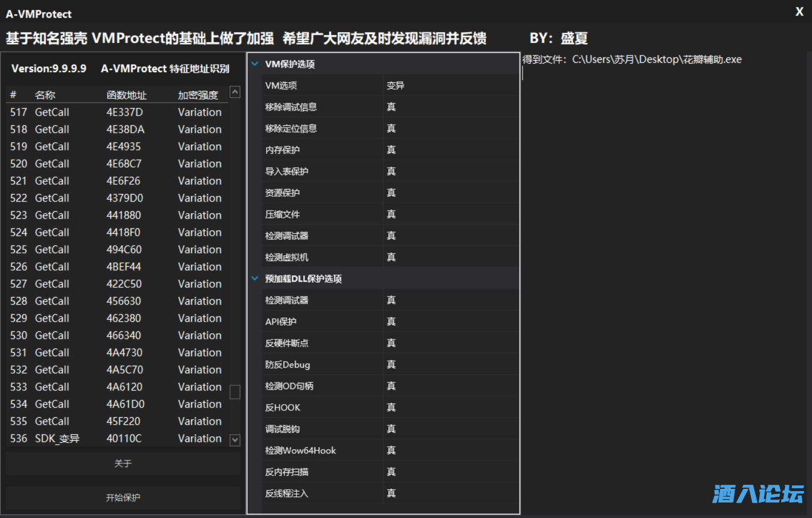Toggle the 真 value for 内存保护

pyautogui.click(x=451, y=150)
